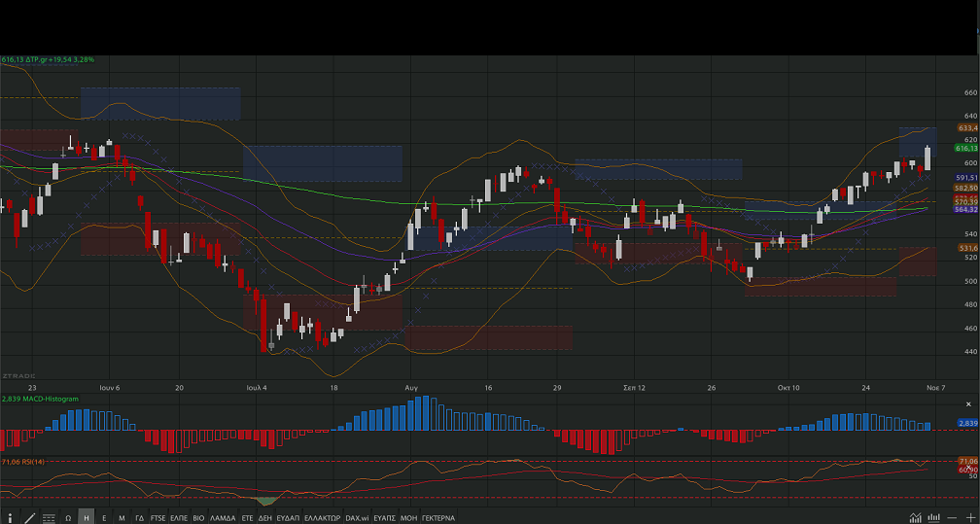Open the grid list icon
The height and width of the screenshot is (524, 980).
tap(49, 518)
